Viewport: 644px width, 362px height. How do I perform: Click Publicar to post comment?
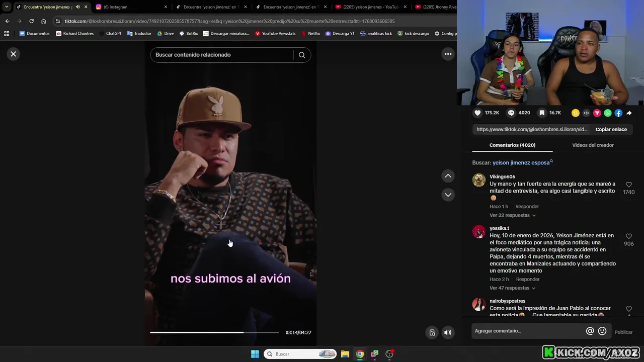(x=623, y=332)
